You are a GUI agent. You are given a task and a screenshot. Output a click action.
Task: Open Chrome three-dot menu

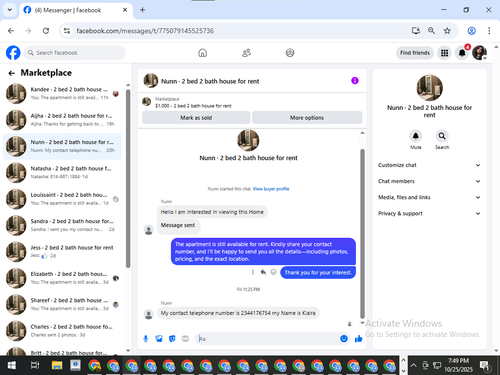[x=489, y=31]
